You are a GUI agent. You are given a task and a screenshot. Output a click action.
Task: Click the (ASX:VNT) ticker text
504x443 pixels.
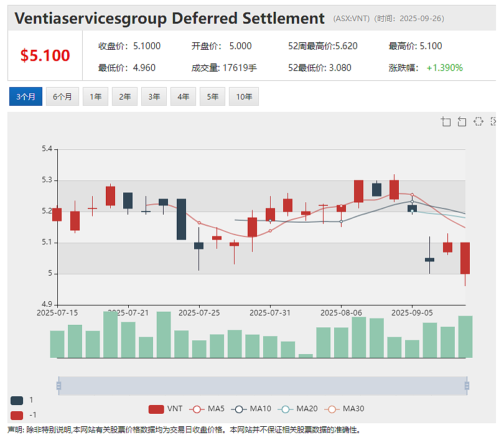point(352,18)
